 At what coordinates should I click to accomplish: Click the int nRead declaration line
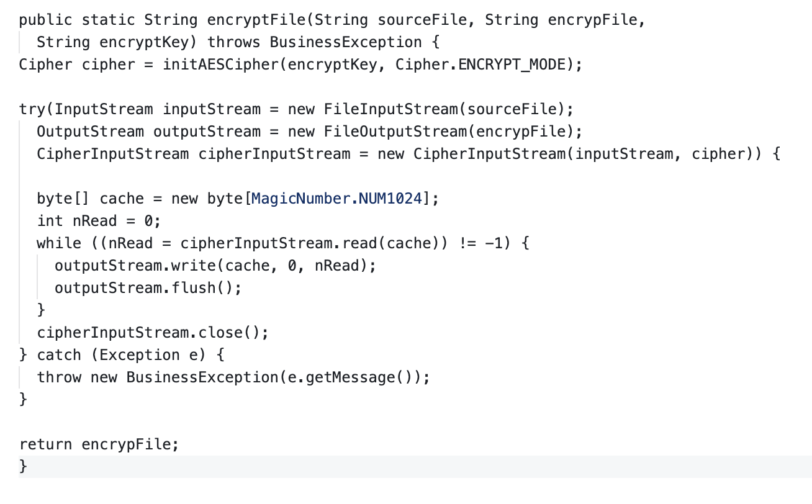point(99,221)
